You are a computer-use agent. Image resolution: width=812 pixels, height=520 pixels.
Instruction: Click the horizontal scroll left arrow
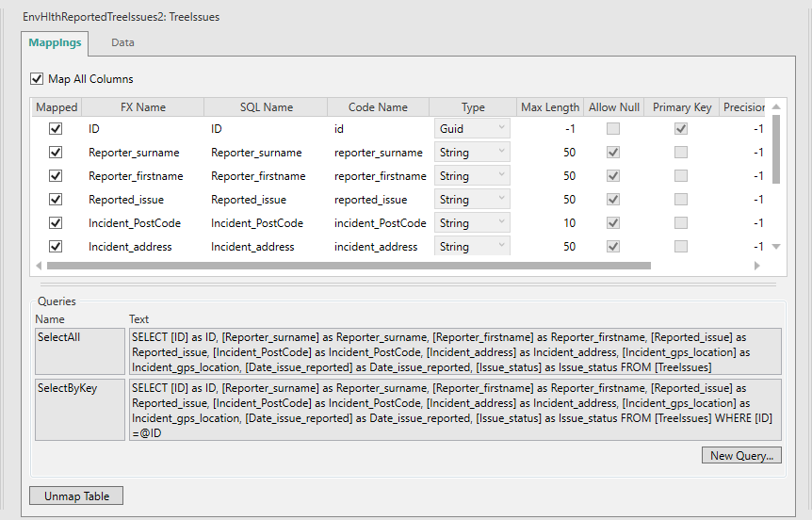point(39,266)
